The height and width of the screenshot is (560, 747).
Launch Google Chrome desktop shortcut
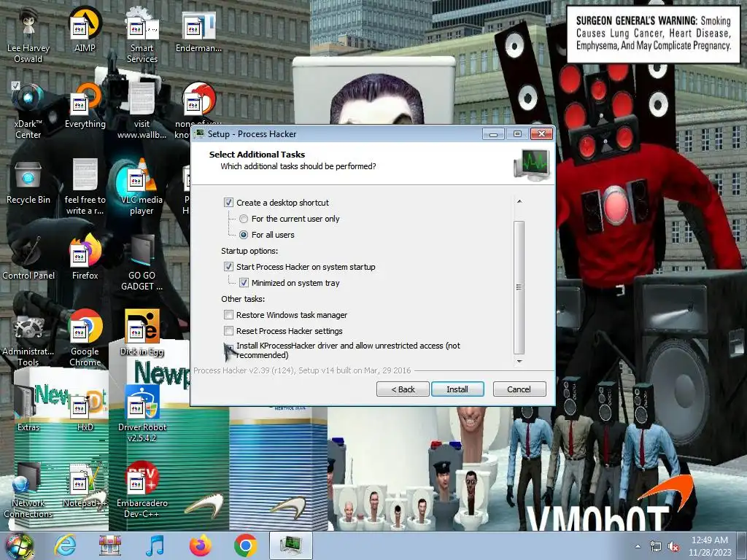85,338
